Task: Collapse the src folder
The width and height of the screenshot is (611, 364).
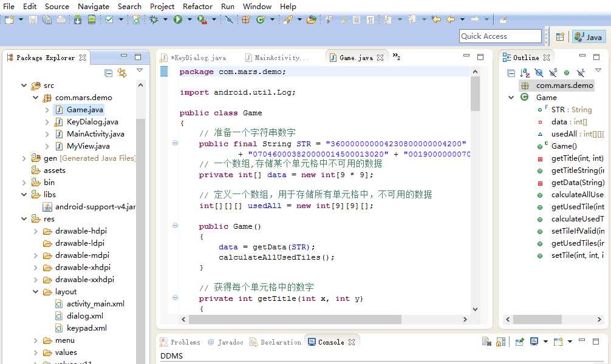Action: point(24,86)
